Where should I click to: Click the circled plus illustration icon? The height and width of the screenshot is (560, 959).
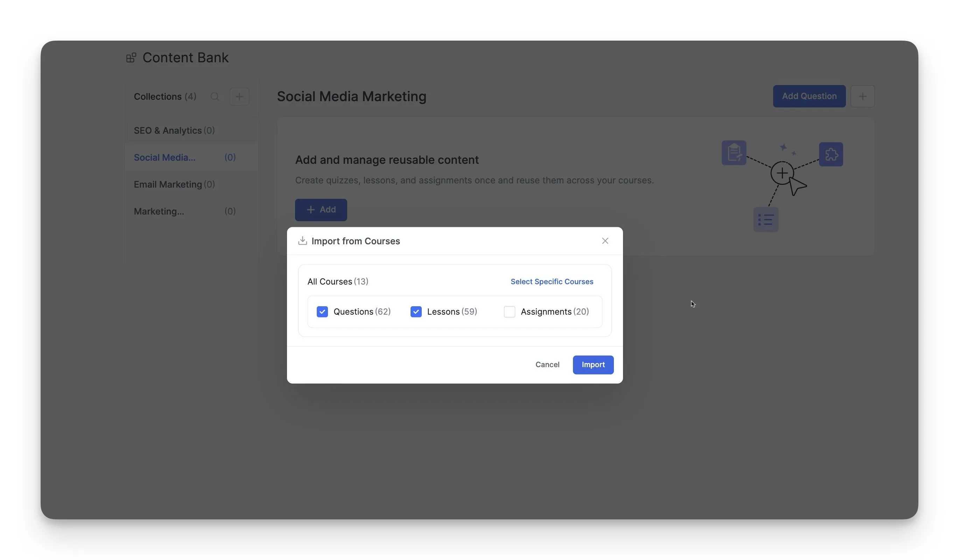click(x=782, y=173)
